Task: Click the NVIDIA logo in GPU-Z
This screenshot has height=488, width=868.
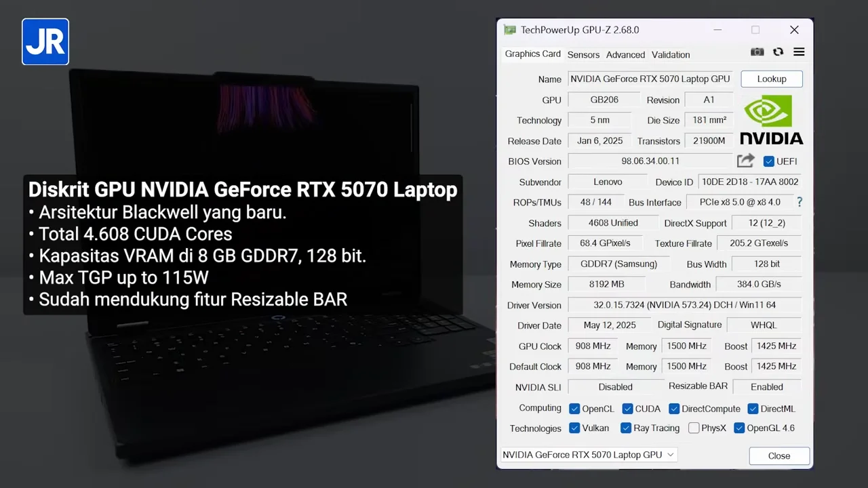Action: click(772, 119)
